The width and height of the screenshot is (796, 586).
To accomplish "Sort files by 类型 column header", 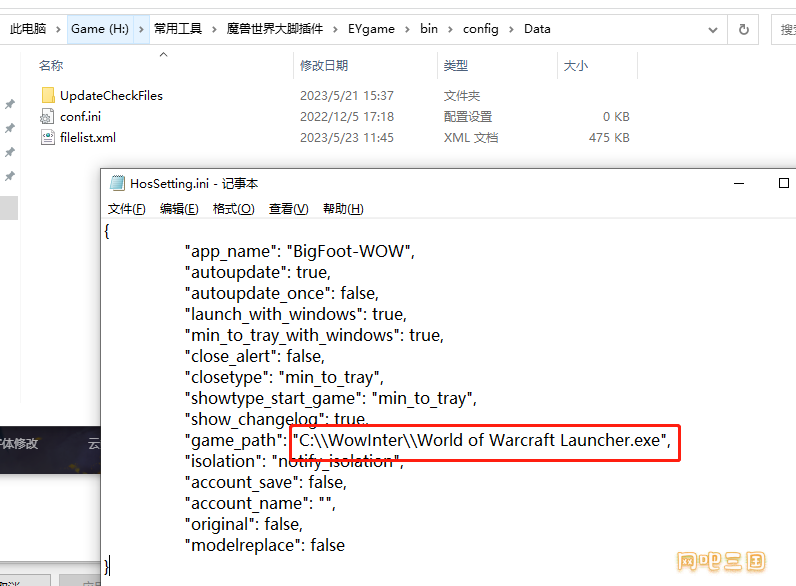I will coord(455,66).
